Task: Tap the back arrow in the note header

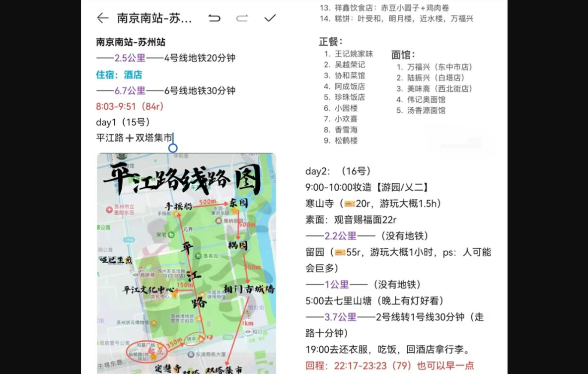Action: (102, 18)
